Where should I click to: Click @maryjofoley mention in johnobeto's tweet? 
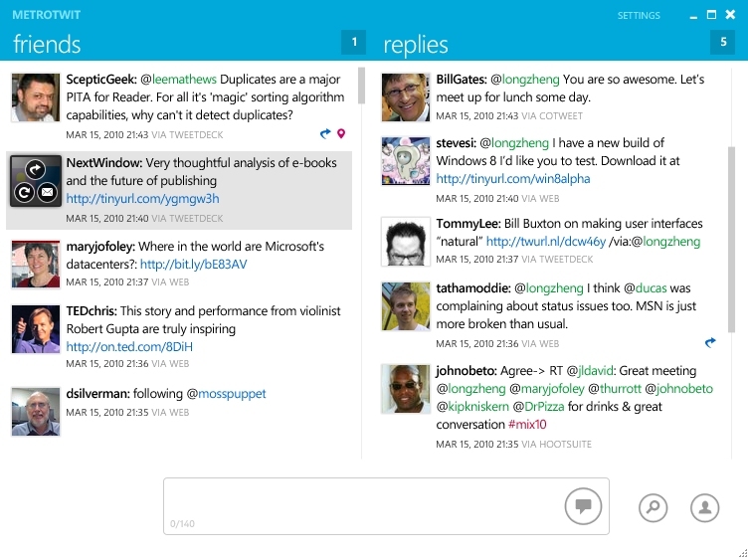547,389
